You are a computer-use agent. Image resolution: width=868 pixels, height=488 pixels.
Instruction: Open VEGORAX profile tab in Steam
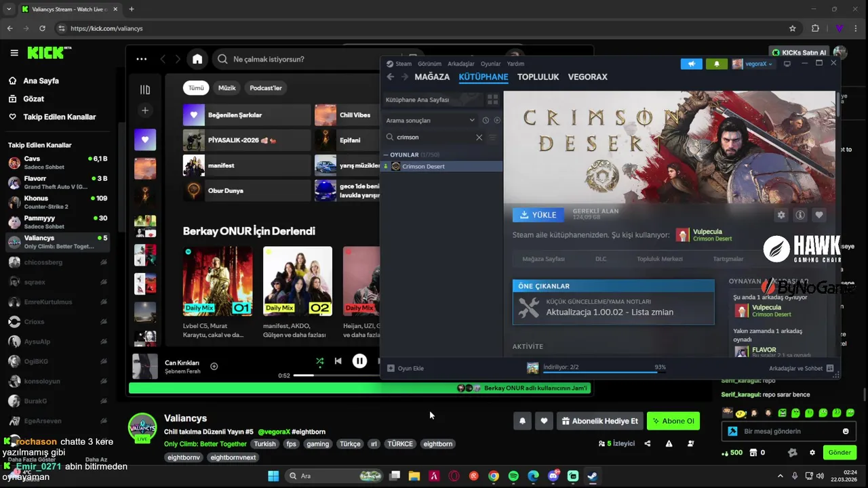pos(588,77)
